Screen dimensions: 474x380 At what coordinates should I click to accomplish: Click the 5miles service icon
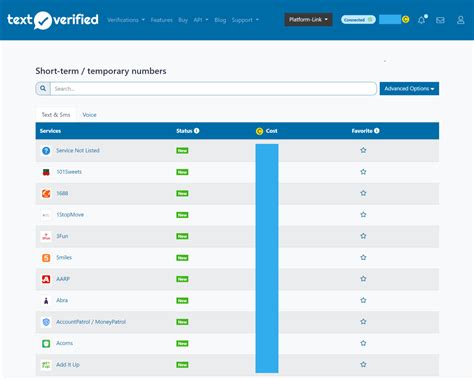(46, 258)
